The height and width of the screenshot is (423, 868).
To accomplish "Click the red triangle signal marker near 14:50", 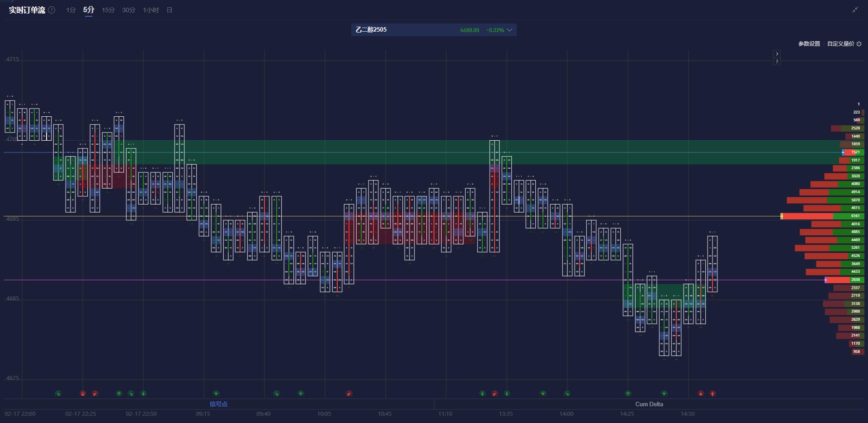I will pos(701,394).
